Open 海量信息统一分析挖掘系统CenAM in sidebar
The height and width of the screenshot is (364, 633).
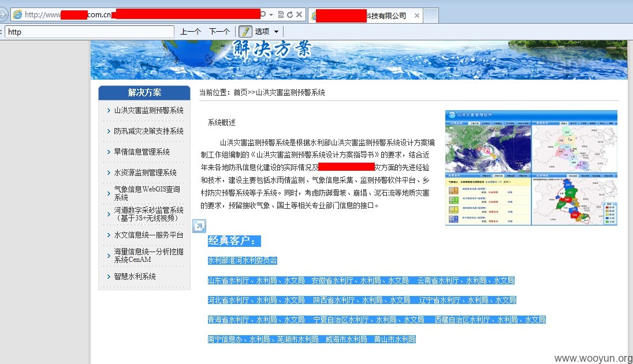tap(148, 256)
